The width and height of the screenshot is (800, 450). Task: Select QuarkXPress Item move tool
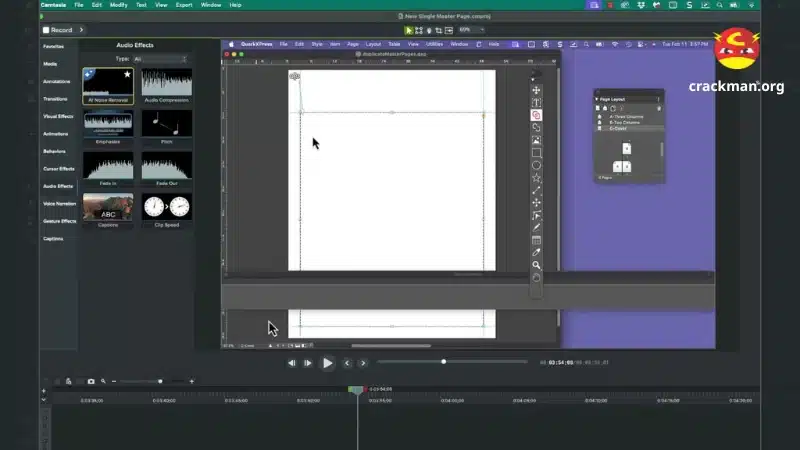536,90
